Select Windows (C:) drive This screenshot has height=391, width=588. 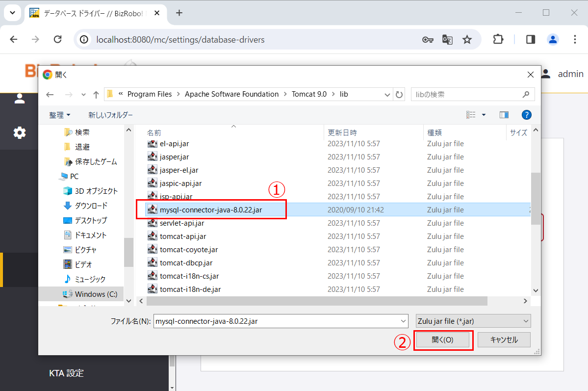(x=96, y=294)
